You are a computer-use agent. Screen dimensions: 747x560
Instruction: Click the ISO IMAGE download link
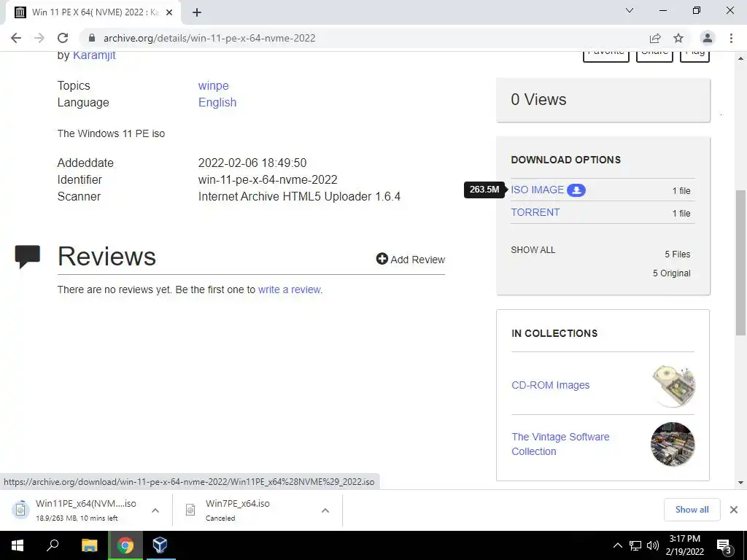tap(538, 190)
